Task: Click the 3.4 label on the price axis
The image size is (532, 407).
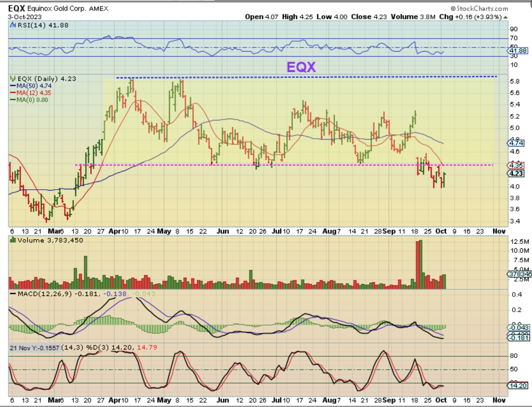Action: click(x=515, y=221)
